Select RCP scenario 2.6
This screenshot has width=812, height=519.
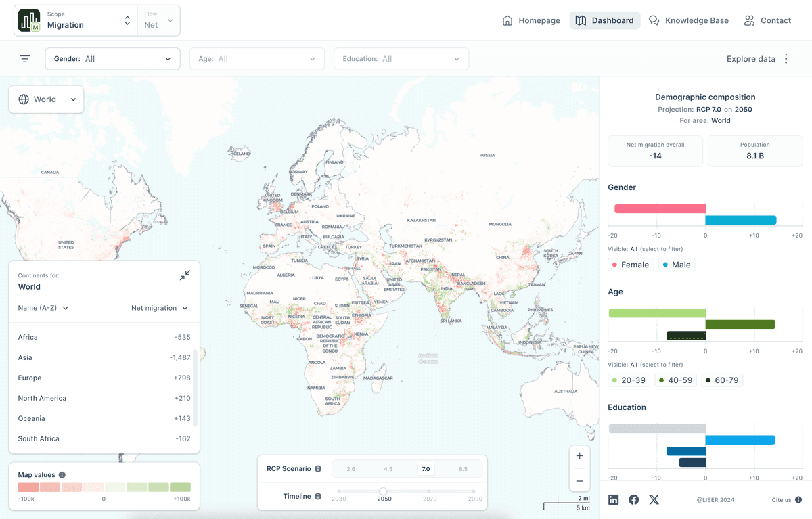tap(351, 469)
